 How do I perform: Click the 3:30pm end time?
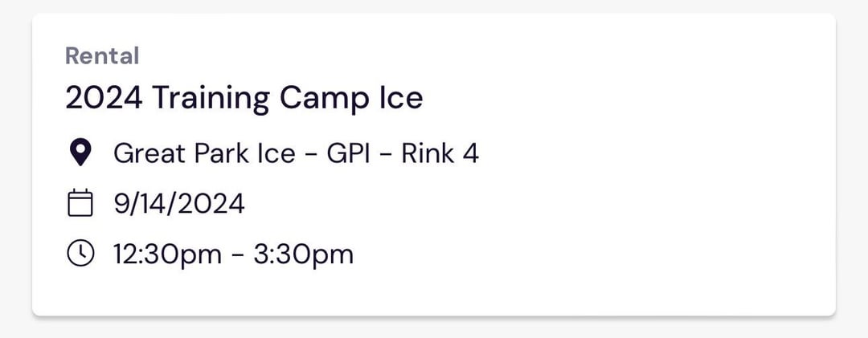[x=305, y=255]
